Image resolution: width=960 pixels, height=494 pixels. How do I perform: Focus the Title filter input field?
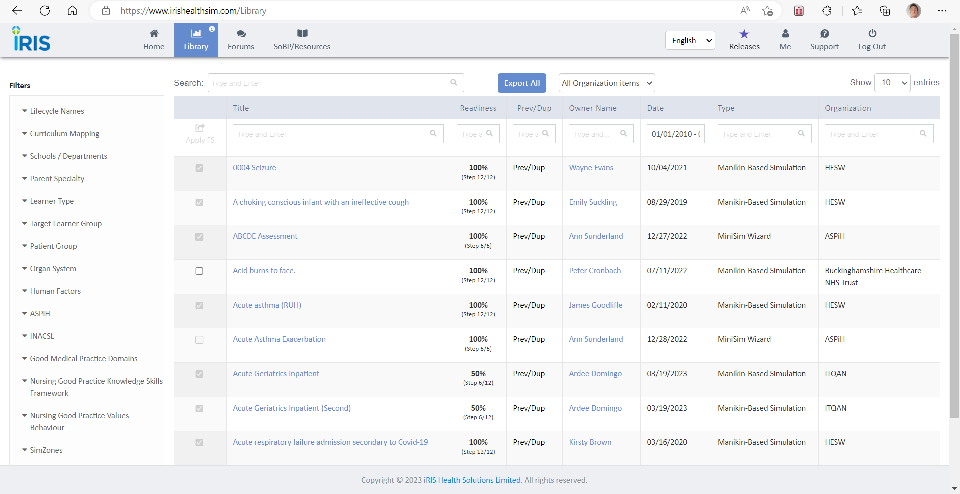click(338, 133)
